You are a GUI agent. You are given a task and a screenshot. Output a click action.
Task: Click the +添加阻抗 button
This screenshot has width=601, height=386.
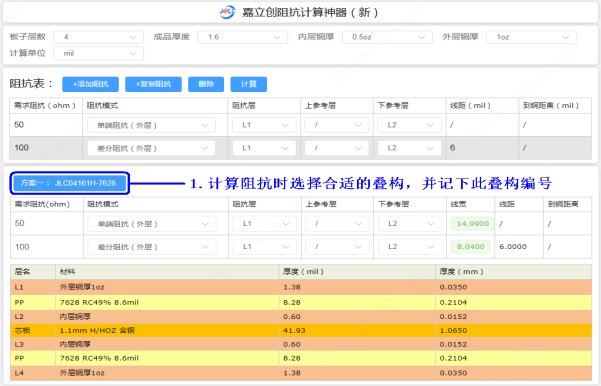point(90,84)
